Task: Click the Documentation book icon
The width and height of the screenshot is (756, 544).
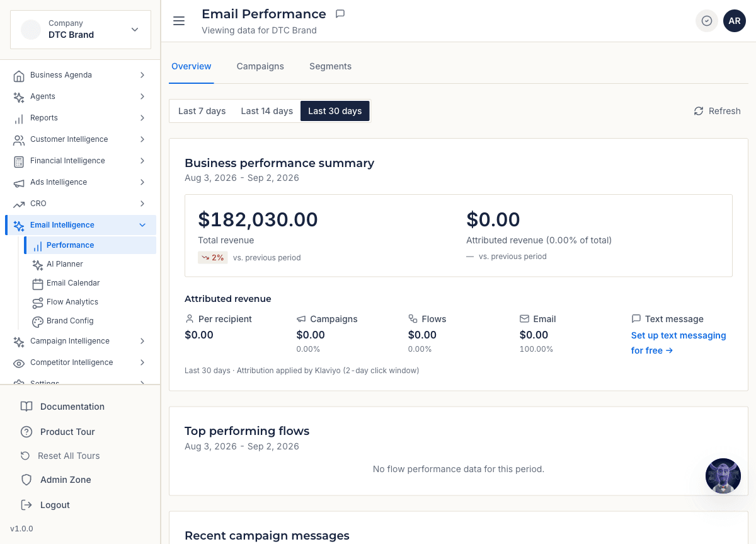Action: [x=26, y=407]
